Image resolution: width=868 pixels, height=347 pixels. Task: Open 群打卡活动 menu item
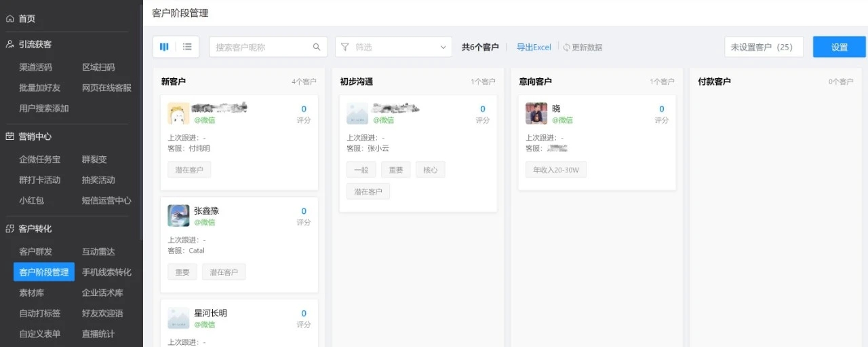click(39, 180)
